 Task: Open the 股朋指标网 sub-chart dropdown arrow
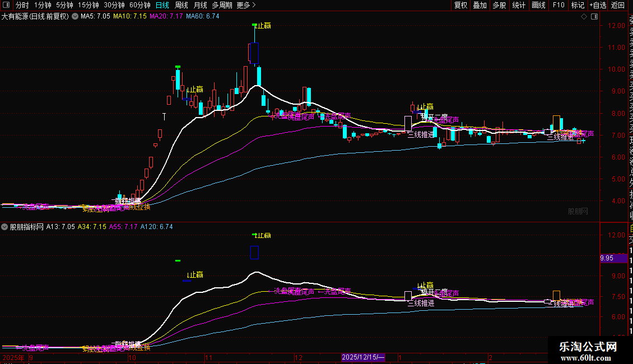[4, 227]
